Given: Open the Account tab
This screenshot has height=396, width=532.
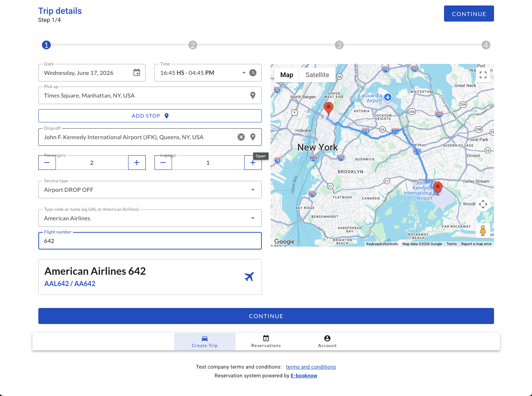Looking at the screenshot, I should pos(328,342).
